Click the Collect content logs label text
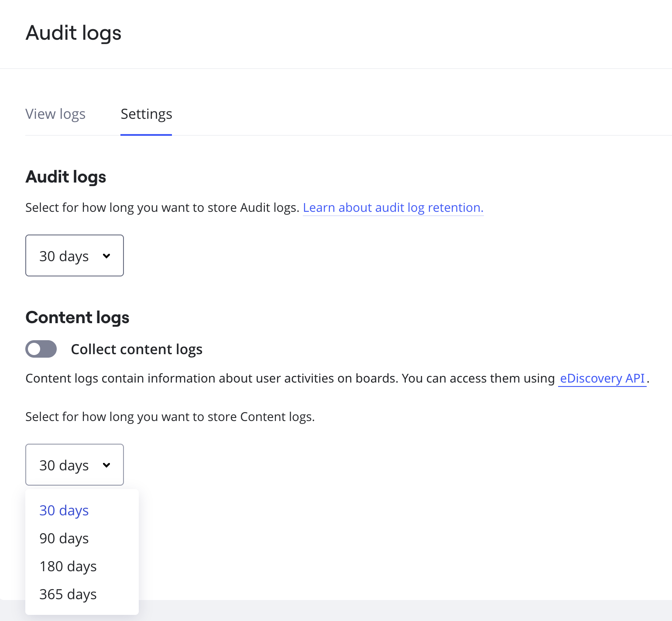 click(137, 349)
